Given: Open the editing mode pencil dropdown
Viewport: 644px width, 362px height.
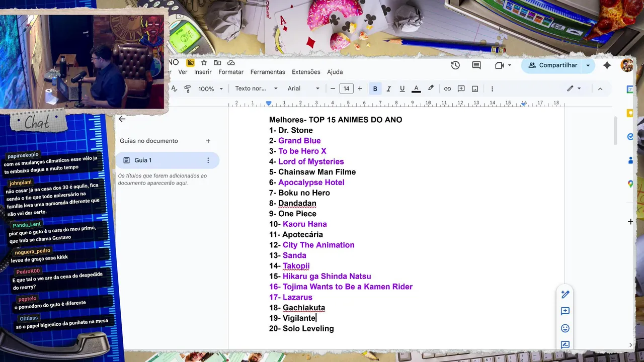Looking at the screenshot, I should click(574, 88).
